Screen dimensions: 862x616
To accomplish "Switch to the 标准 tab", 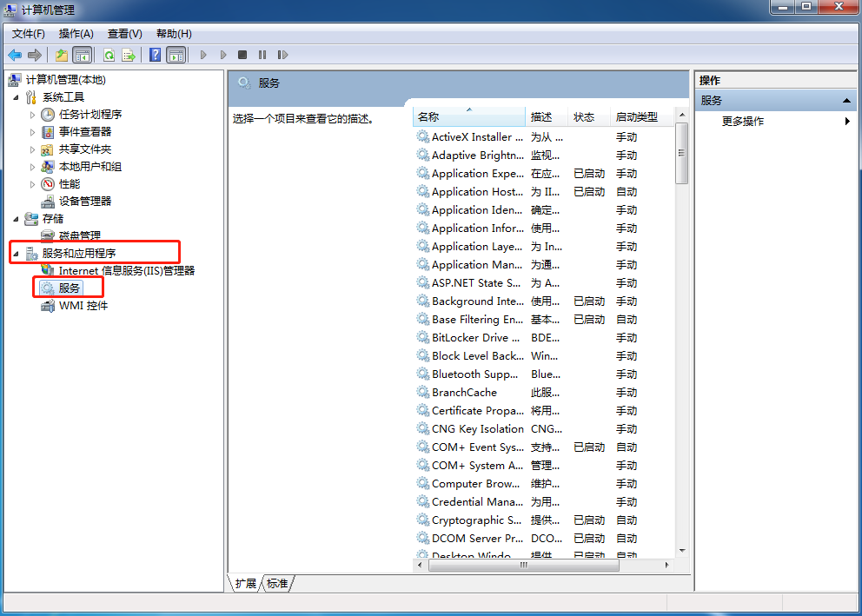I will pyautogui.click(x=277, y=584).
